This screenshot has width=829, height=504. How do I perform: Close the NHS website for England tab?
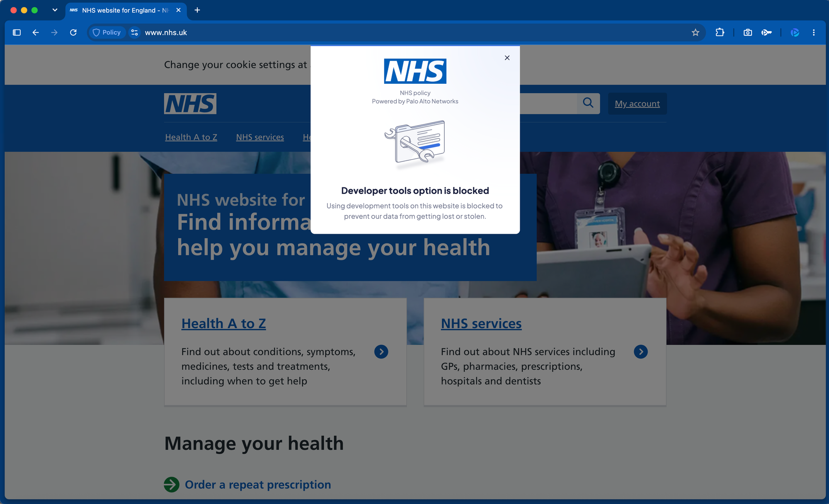[179, 10]
